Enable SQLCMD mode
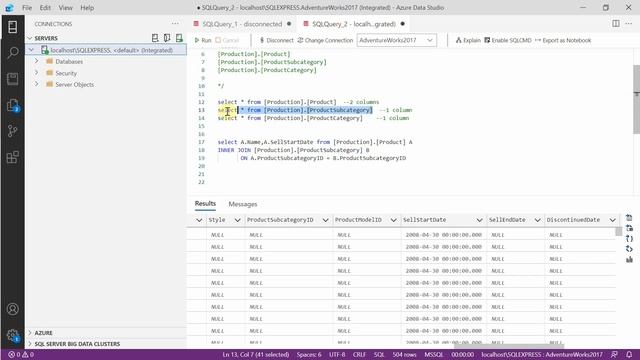 (x=508, y=40)
